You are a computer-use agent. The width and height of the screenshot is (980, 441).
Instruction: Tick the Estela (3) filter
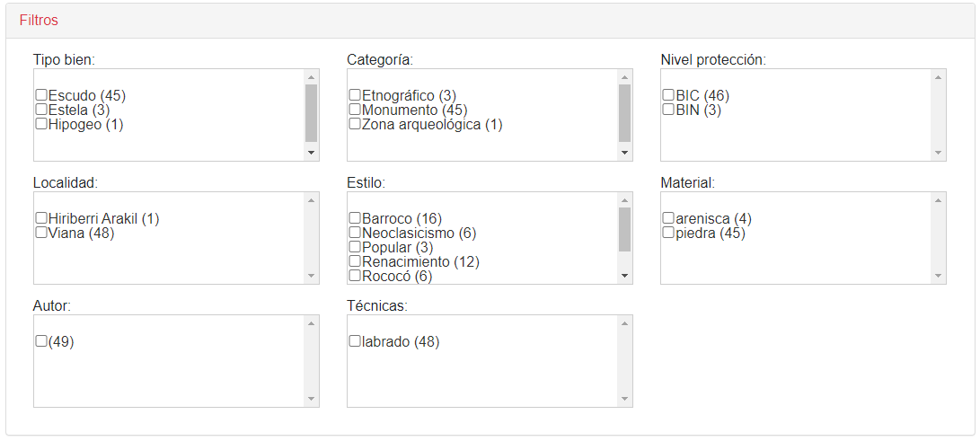coord(41,110)
